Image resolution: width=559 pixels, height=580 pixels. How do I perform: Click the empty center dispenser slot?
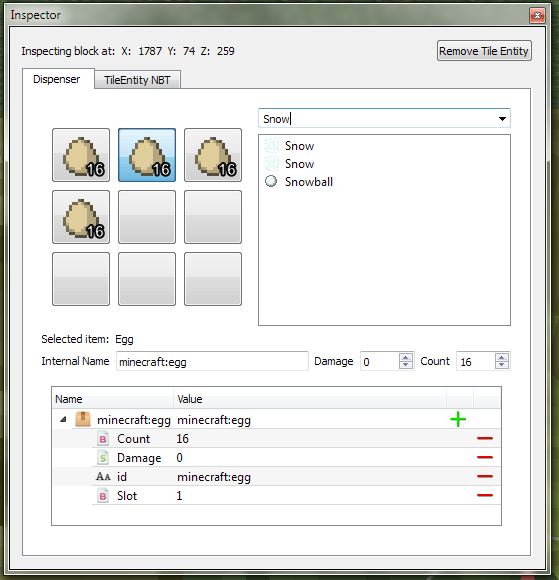coord(147,217)
